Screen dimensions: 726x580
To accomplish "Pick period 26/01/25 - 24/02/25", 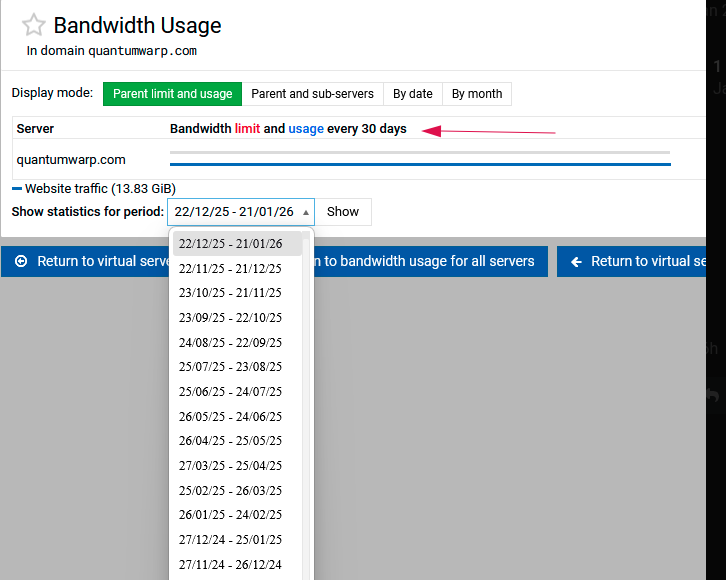I will point(231,515).
